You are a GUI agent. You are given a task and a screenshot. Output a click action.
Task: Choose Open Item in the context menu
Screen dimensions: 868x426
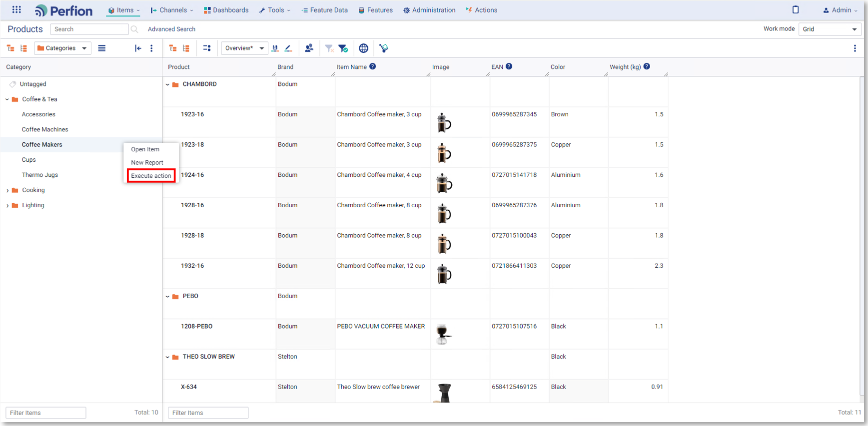[x=145, y=149]
